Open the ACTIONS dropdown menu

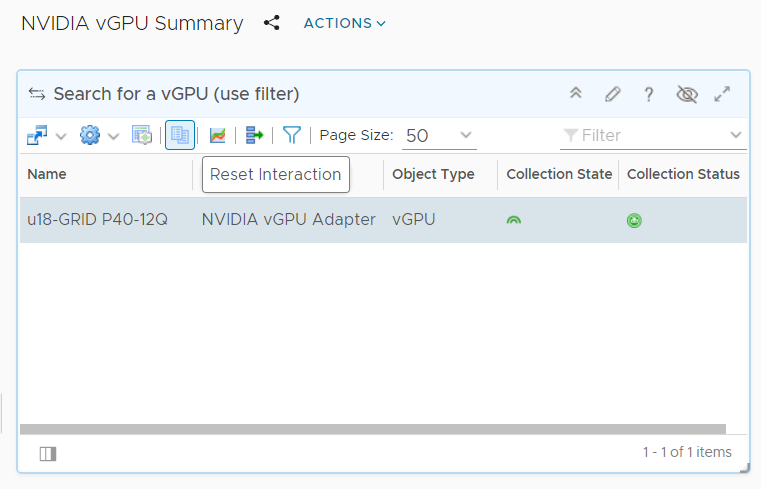(x=344, y=23)
